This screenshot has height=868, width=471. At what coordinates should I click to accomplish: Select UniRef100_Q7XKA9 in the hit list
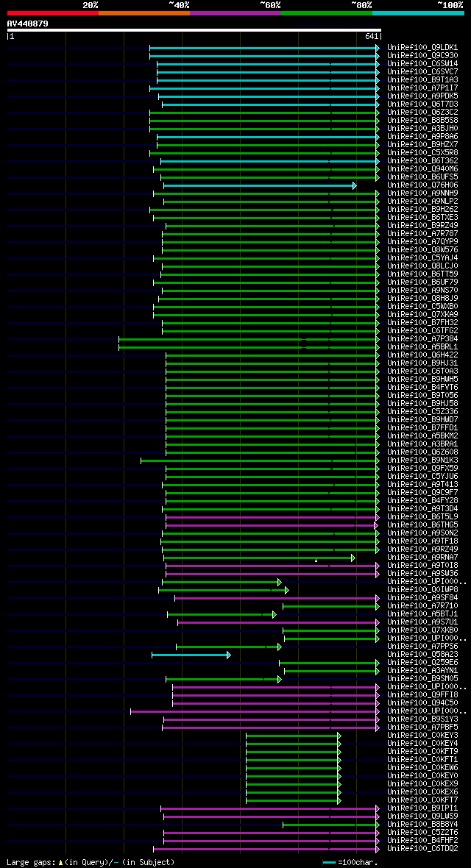point(422,314)
